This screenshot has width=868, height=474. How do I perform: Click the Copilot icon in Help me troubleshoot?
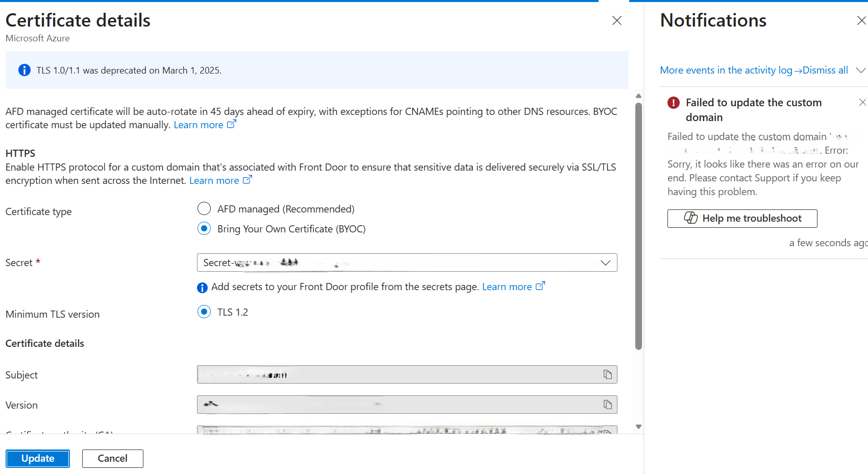(691, 218)
